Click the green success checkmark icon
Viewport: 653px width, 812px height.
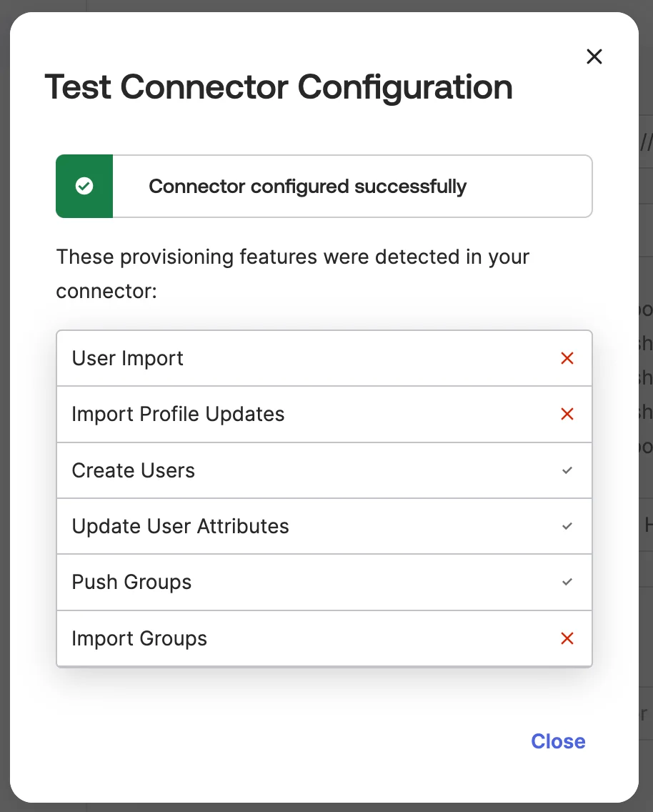click(84, 186)
